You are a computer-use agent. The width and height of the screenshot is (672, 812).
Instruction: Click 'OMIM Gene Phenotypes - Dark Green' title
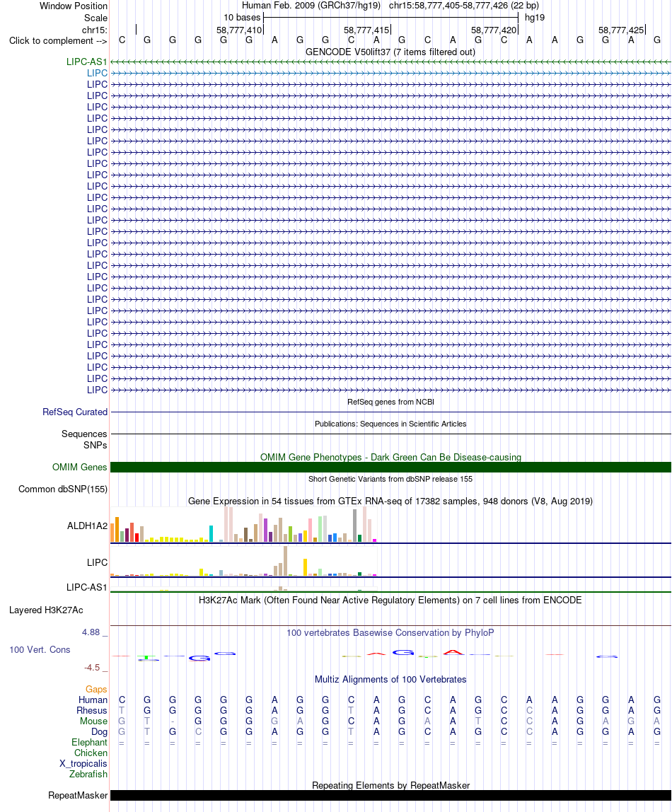(x=391, y=457)
